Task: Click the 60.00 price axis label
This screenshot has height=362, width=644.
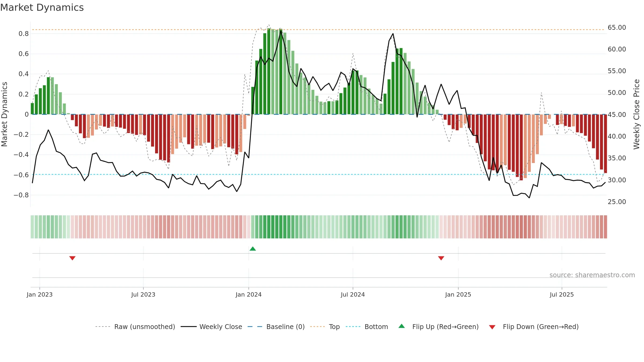Action: click(x=617, y=49)
